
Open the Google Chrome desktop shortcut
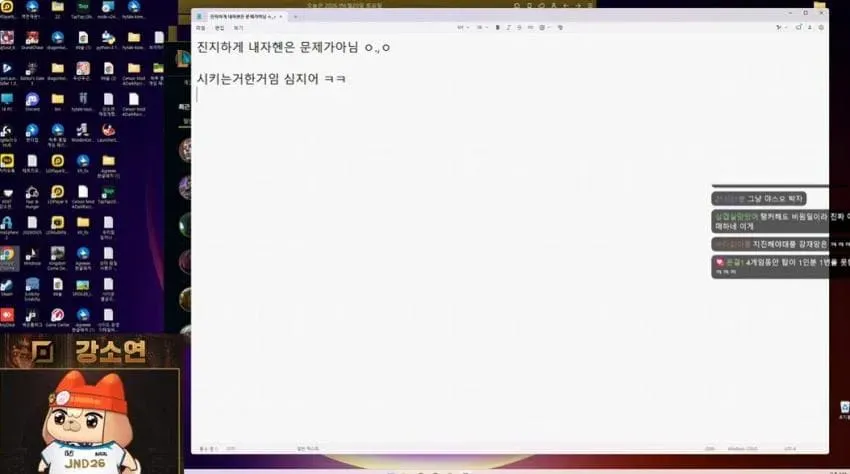(8, 257)
